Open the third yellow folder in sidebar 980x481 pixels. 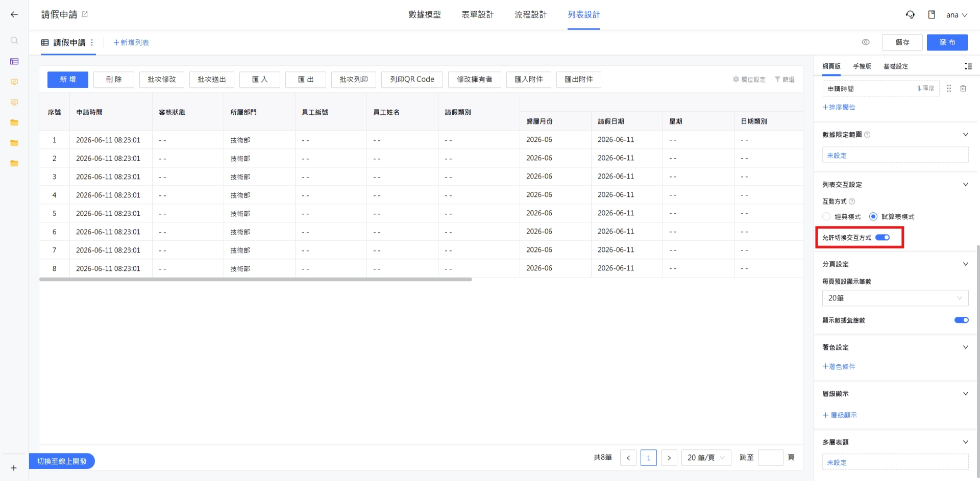click(14, 163)
